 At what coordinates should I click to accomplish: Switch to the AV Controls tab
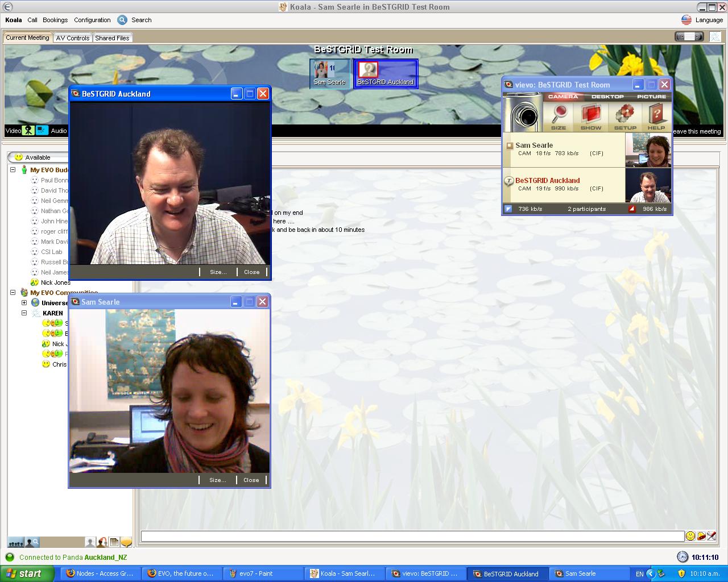72,38
